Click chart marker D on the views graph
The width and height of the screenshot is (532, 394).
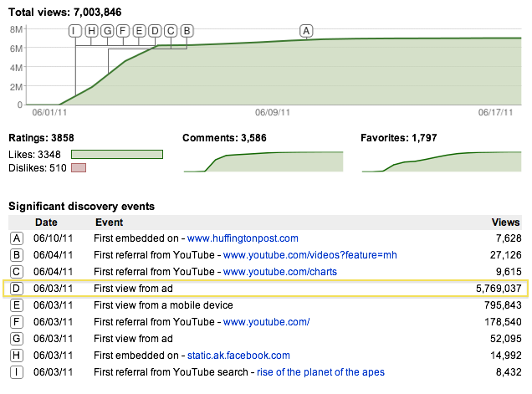tap(155, 31)
